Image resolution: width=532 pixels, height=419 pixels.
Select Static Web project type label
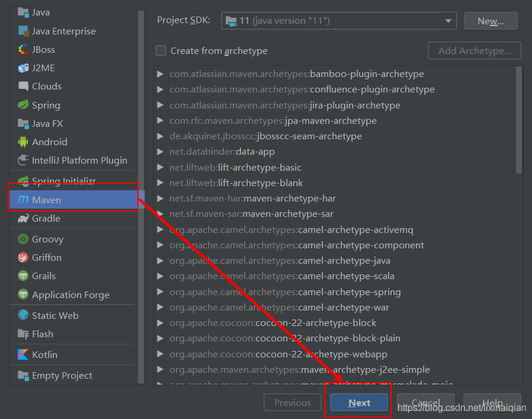coord(55,315)
